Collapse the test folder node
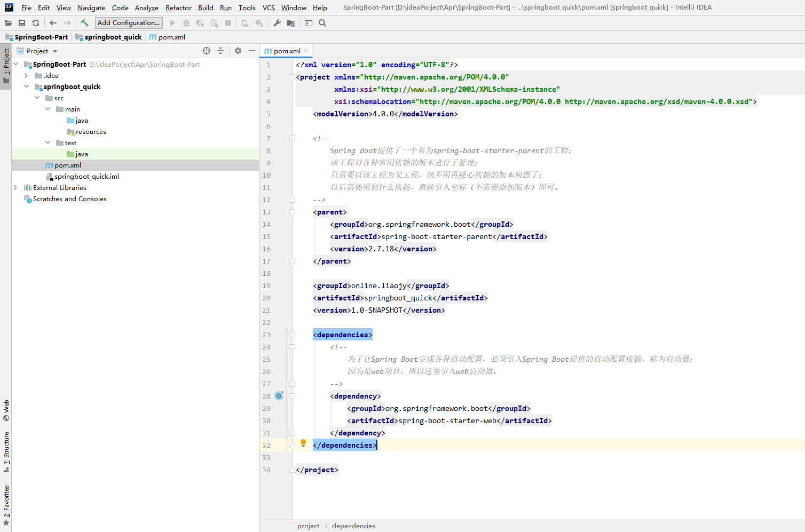Screen dimensions: 805x532 pyautogui.click(x=48, y=142)
